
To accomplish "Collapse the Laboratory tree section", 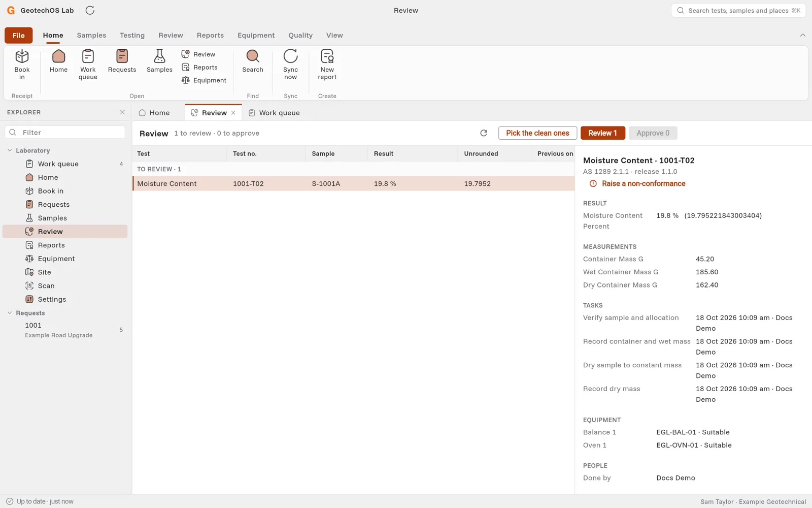I will click(10, 150).
